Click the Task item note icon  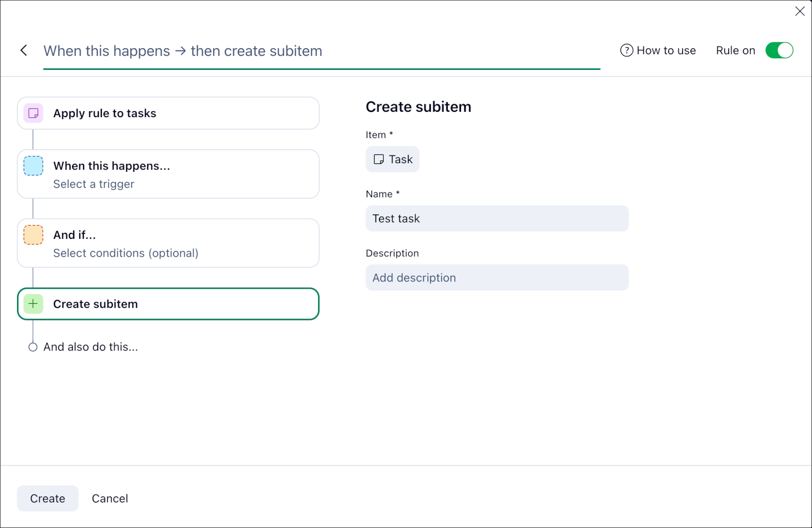[379, 159]
